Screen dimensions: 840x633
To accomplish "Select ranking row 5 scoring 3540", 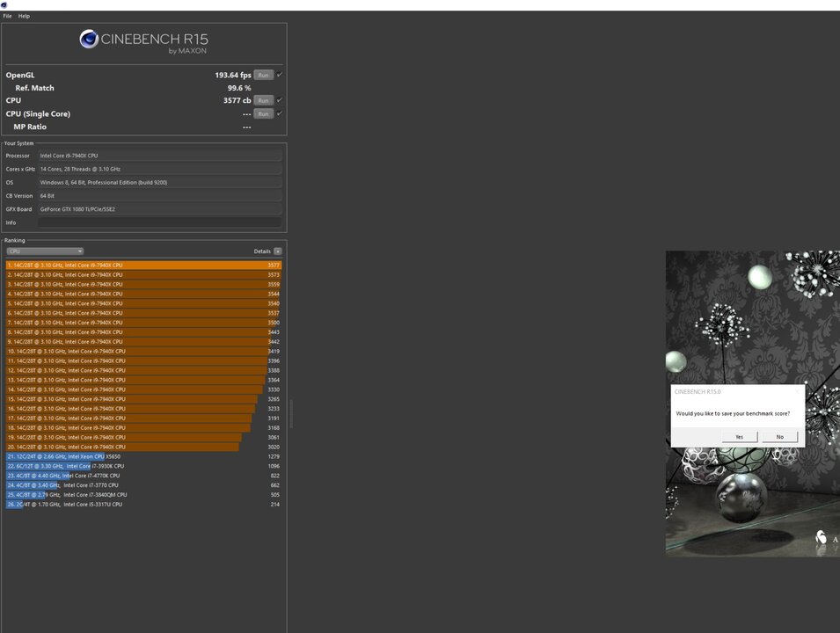I will click(143, 303).
